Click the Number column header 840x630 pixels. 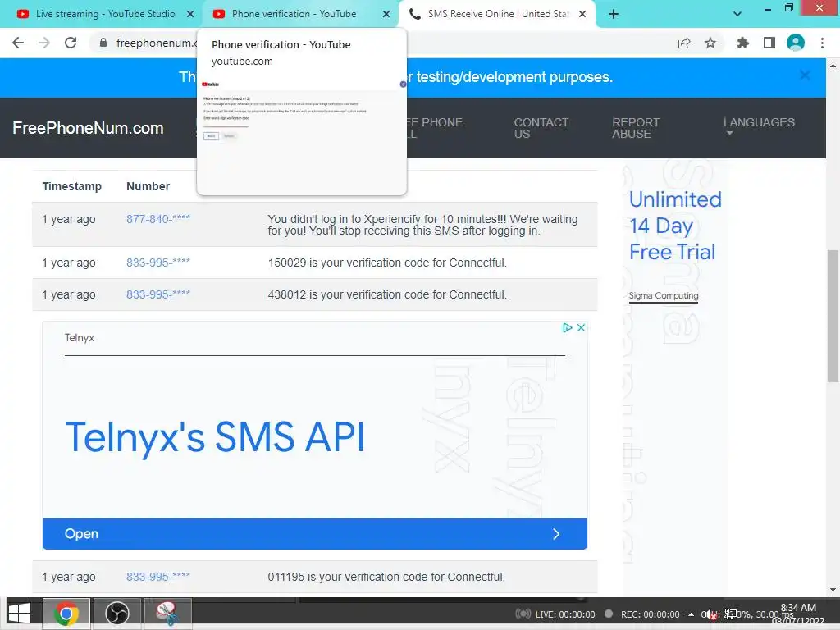[x=148, y=186]
